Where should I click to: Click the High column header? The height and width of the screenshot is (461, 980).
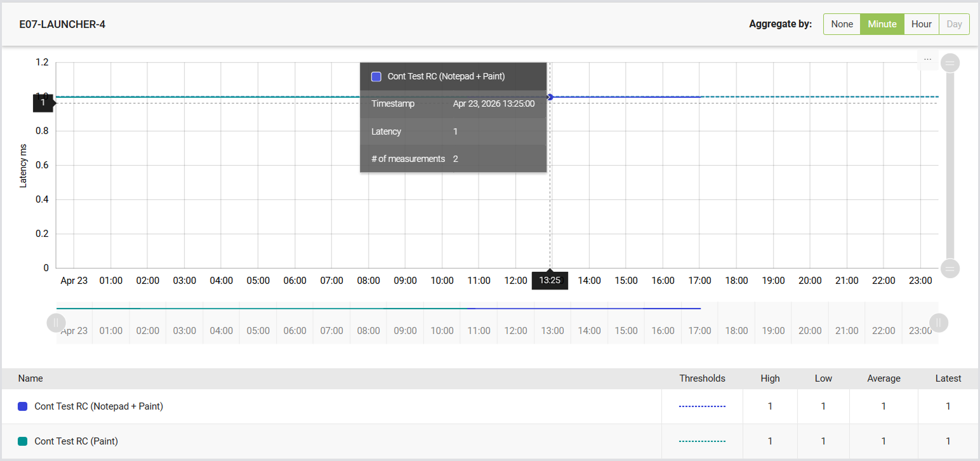click(770, 378)
